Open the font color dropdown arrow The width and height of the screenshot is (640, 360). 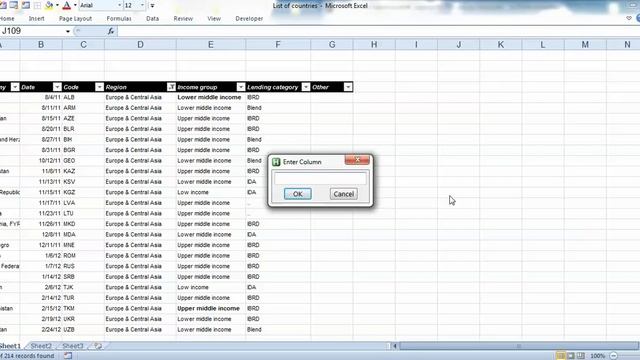click(75, 5)
